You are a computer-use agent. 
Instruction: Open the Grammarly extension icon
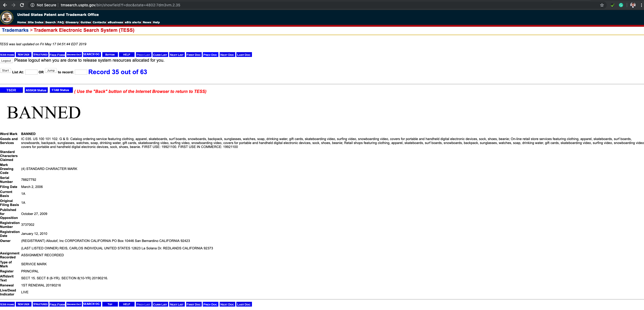click(x=621, y=5)
